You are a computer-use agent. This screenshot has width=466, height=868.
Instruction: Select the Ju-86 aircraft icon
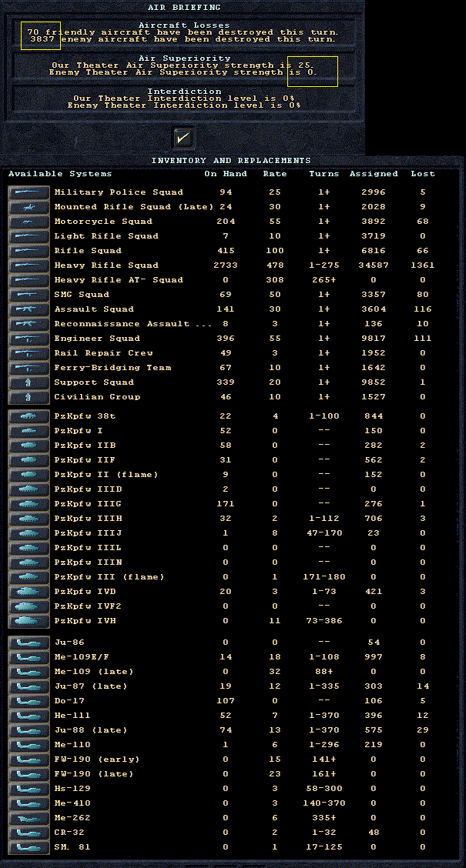(x=29, y=643)
